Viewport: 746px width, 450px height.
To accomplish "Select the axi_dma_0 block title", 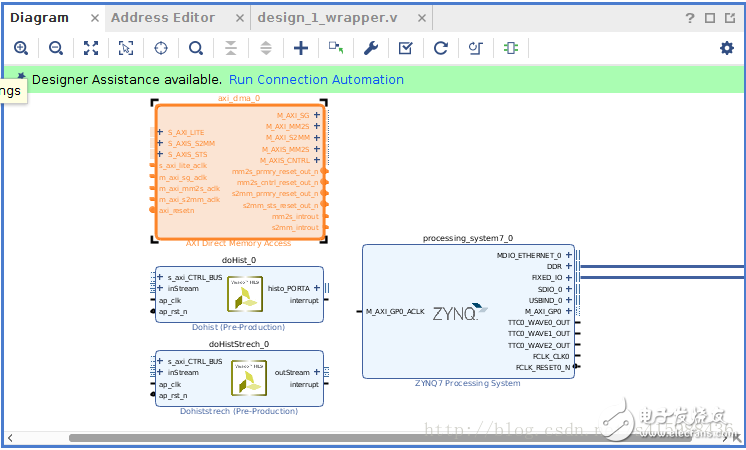I will [x=239, y=98].
